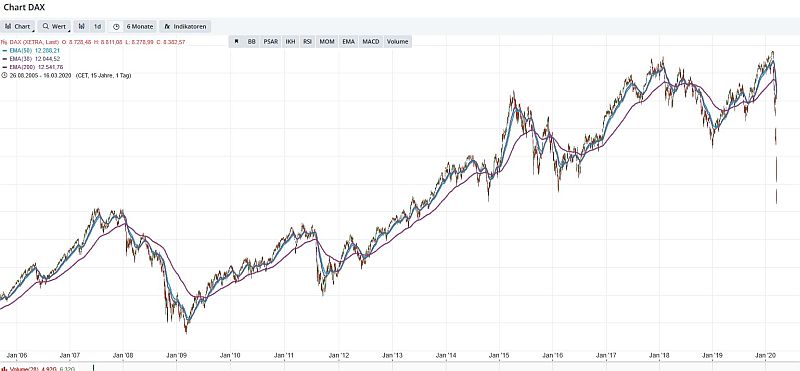
Task: Click the clock time range icon
Action: (116, 27)
